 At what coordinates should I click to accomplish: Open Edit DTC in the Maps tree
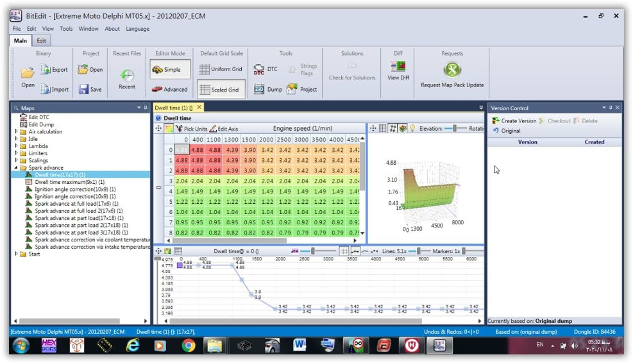[x=35, y=117]
